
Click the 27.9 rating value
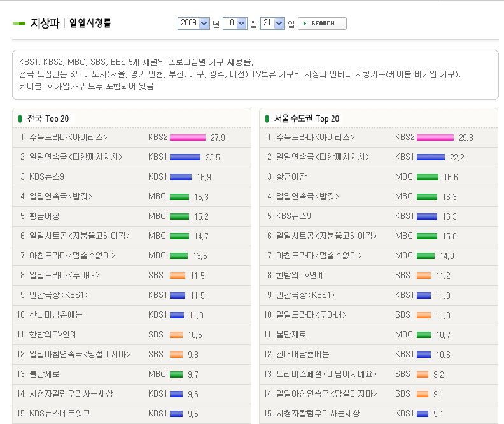(218, 138)
